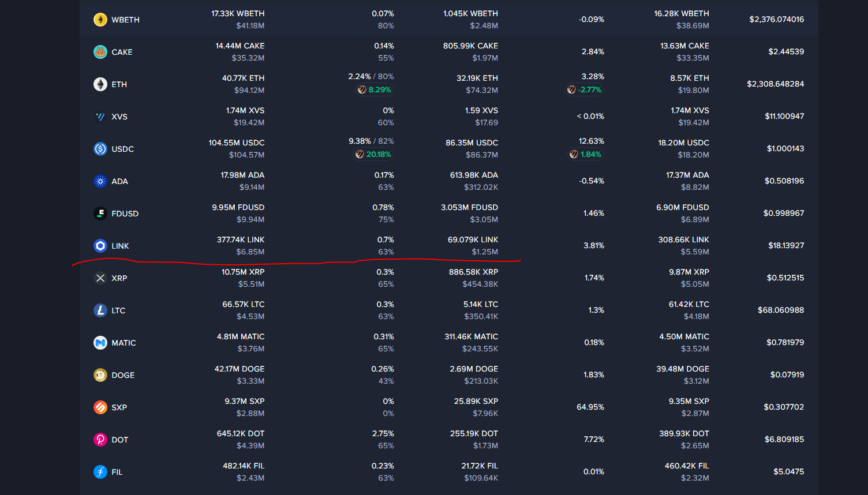Screen dimensions: 868x495
Task: Select the ADA borrow APY -0.54%
Action: click(x=592, y=181)
